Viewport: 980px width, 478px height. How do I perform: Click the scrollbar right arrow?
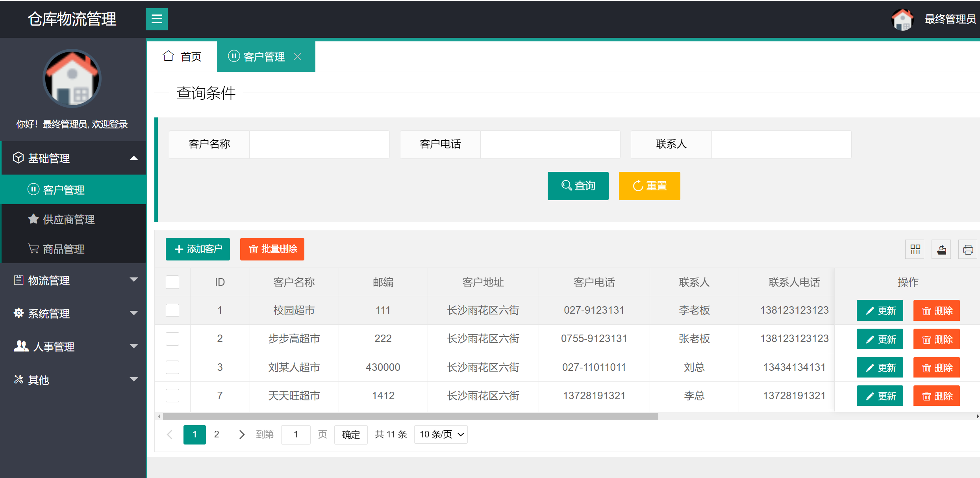click(978, 416)
